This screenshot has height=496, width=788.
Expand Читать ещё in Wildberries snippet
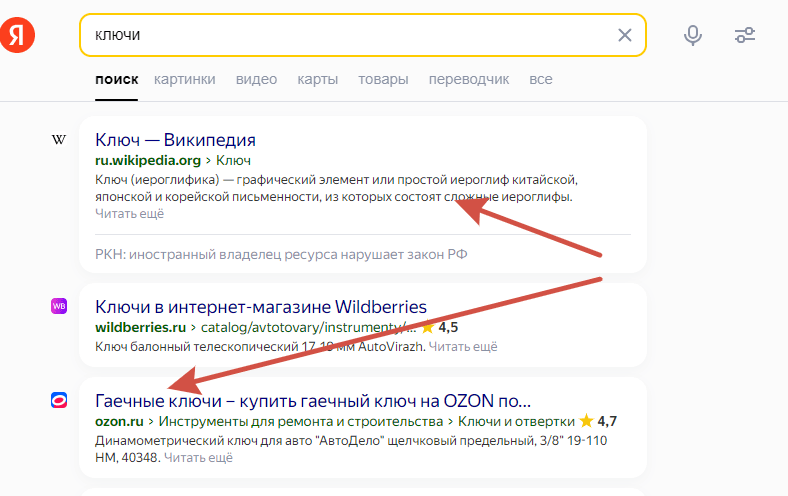(463, 347)
